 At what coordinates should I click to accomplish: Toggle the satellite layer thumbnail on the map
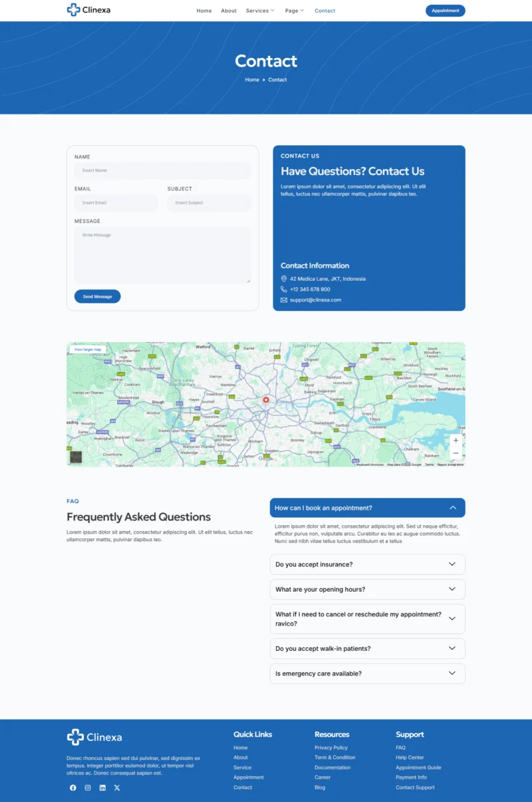(76, 457)
